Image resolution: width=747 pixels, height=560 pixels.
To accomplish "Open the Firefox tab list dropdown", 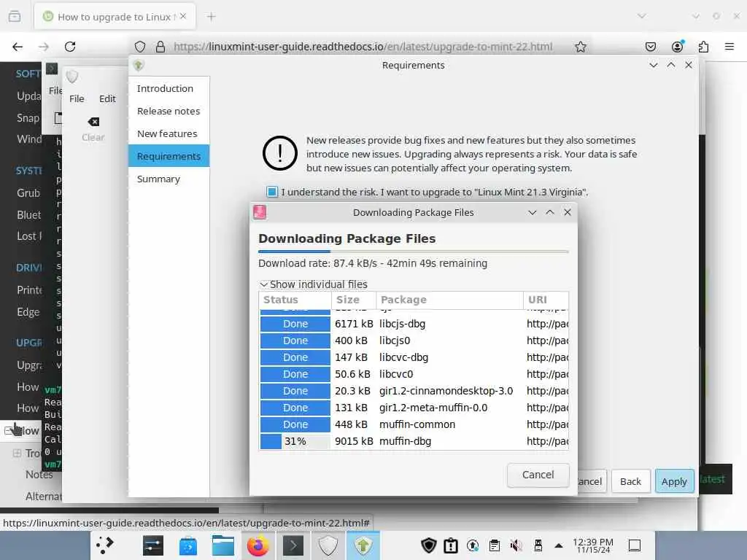I will coord(642,16).
